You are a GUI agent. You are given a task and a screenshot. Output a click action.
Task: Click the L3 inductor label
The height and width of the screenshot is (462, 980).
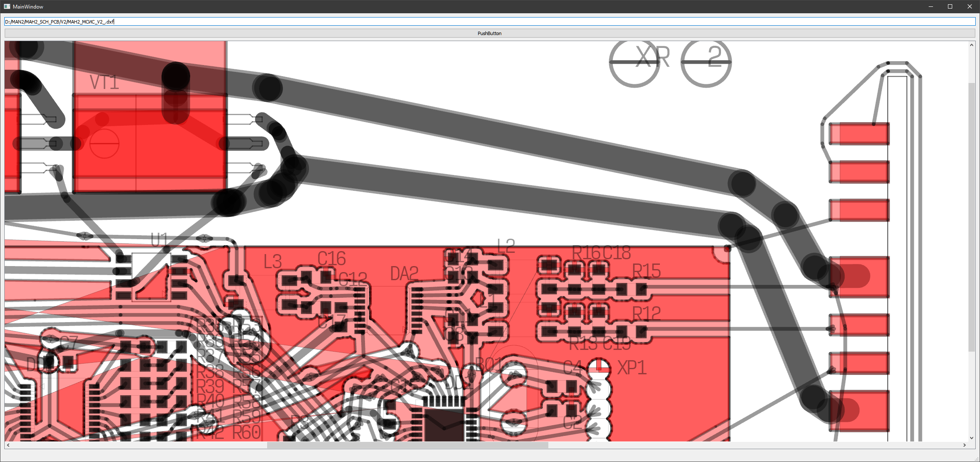click(x=273, y=261)
